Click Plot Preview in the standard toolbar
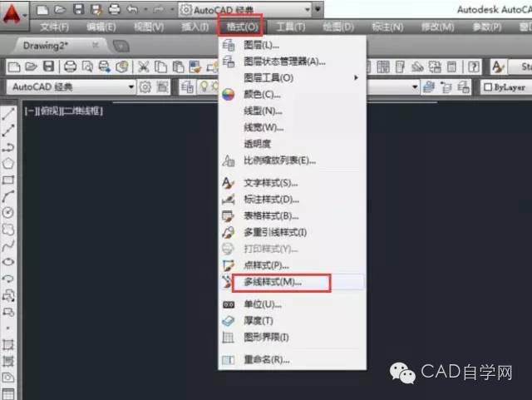The width and height of the screenshot is (532, 400). [87, 67]
